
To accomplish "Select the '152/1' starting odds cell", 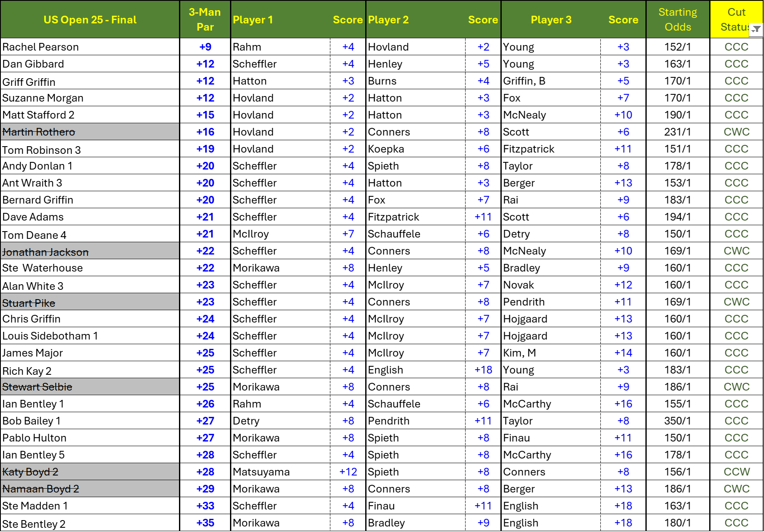I will pyautogui.click(x=678, y=47).
